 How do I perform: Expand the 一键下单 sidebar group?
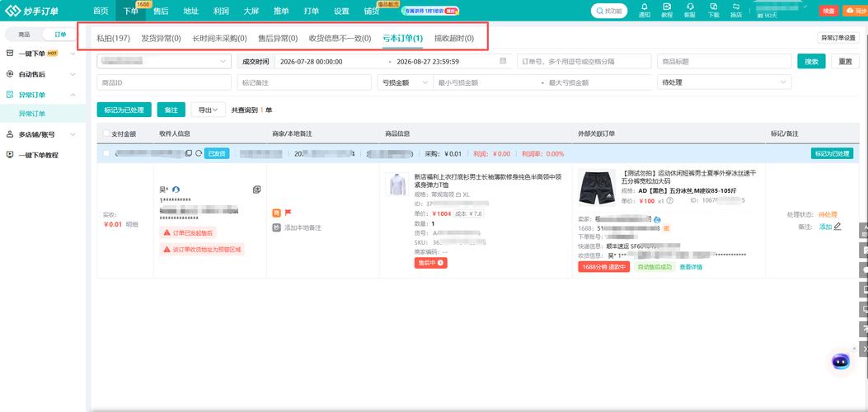coord(73,53)
